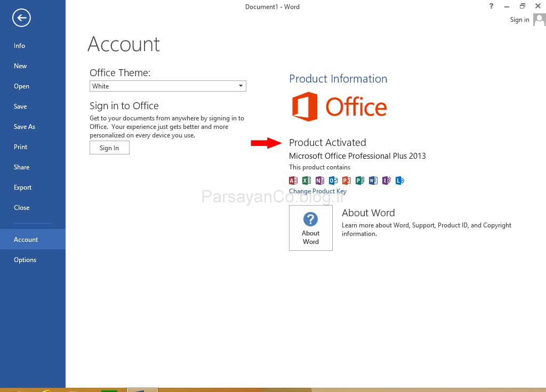Open the Share page
Screen dimensions: 546x392
pos(33,167)
